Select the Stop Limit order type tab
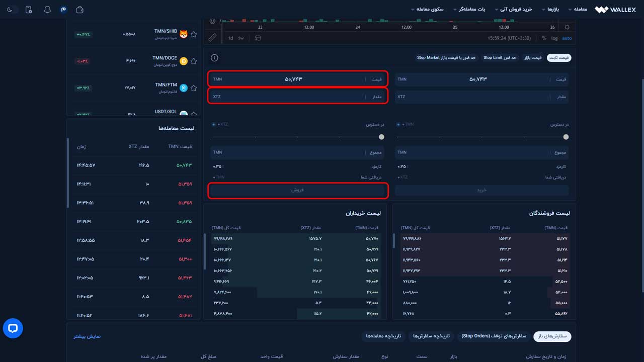The image size is (644, 362). coord(500,58)
